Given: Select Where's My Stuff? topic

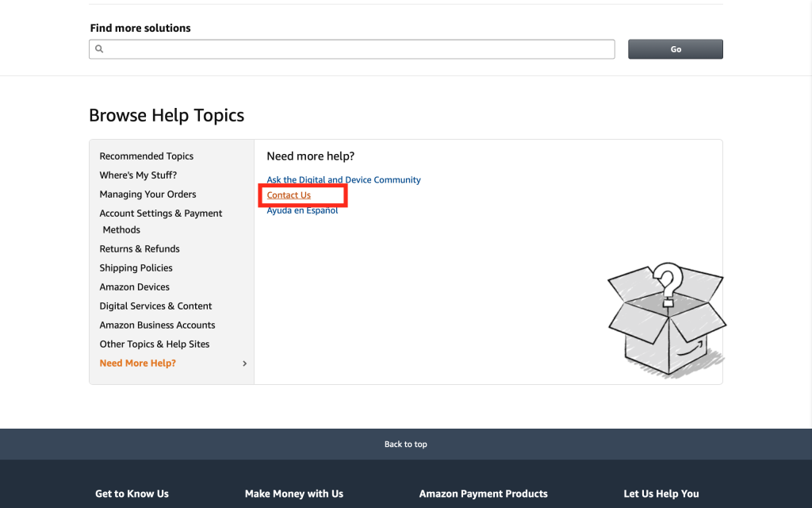Looking at the screenshot, I should [x=138, y=175].
